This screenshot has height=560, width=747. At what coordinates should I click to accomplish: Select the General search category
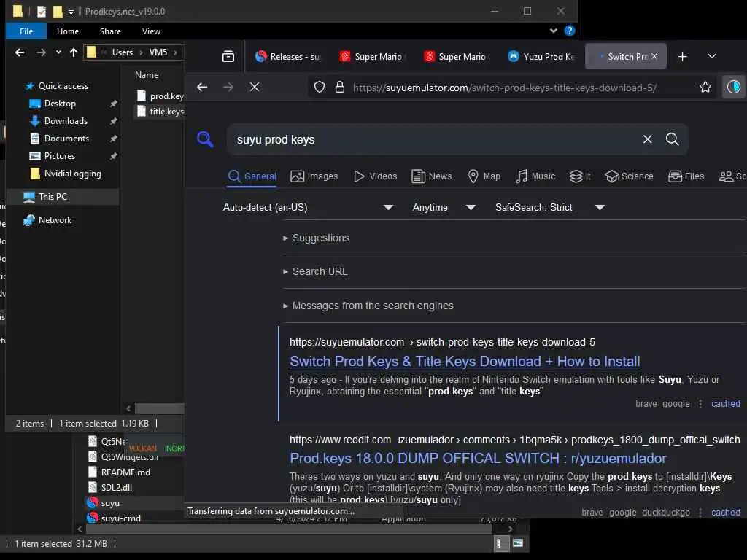(252, 176)
